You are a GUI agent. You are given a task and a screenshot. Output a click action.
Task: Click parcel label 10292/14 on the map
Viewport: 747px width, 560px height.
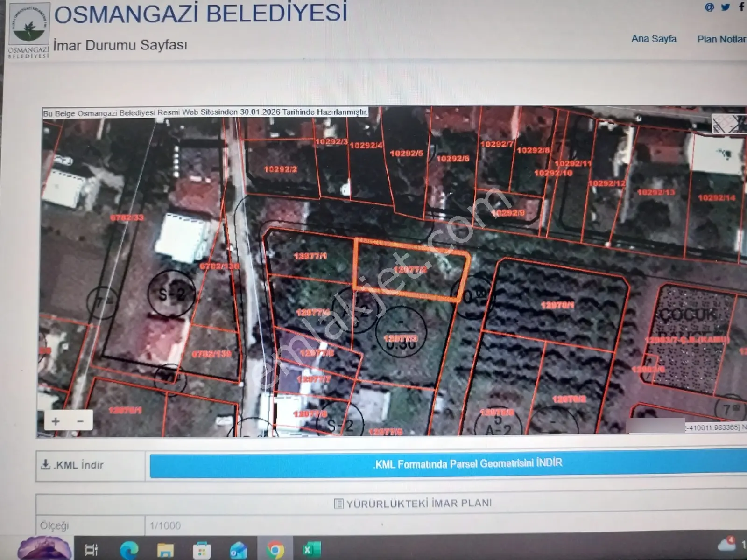(x=717, y=198)
